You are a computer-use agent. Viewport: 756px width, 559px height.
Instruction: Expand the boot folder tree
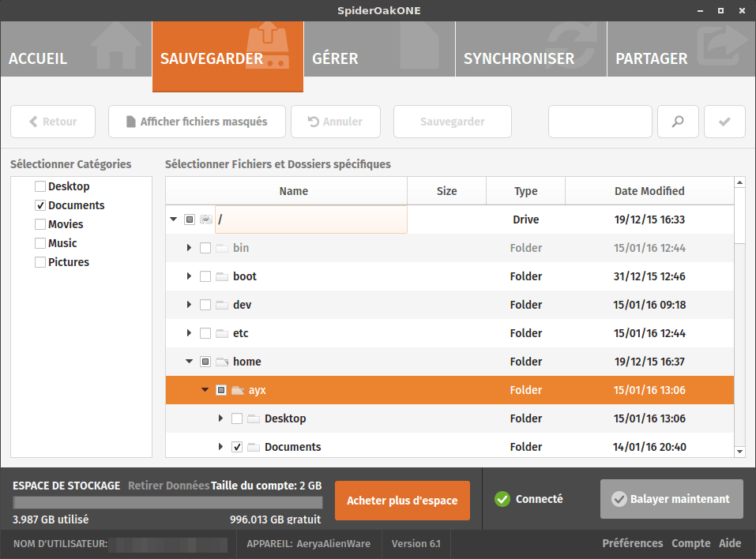coord(189,276)
